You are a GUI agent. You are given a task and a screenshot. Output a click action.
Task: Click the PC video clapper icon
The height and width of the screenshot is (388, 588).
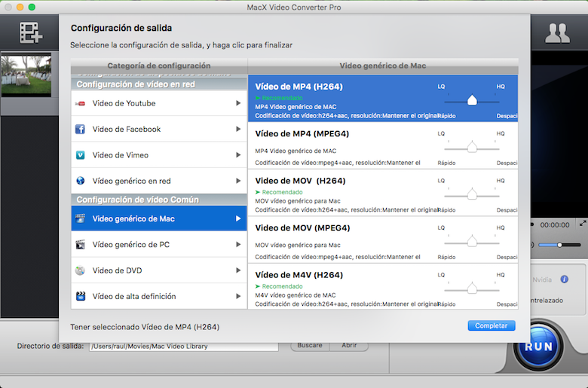coord(80,244)
